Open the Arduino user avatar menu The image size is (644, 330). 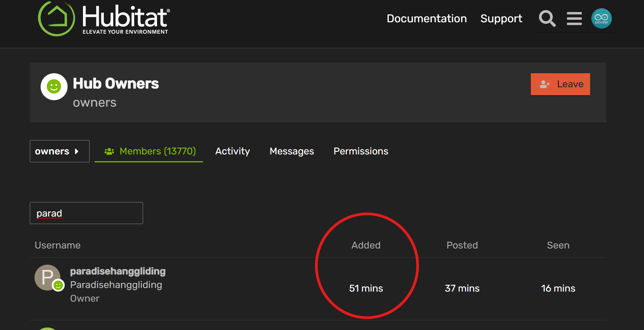click(602, 19)
